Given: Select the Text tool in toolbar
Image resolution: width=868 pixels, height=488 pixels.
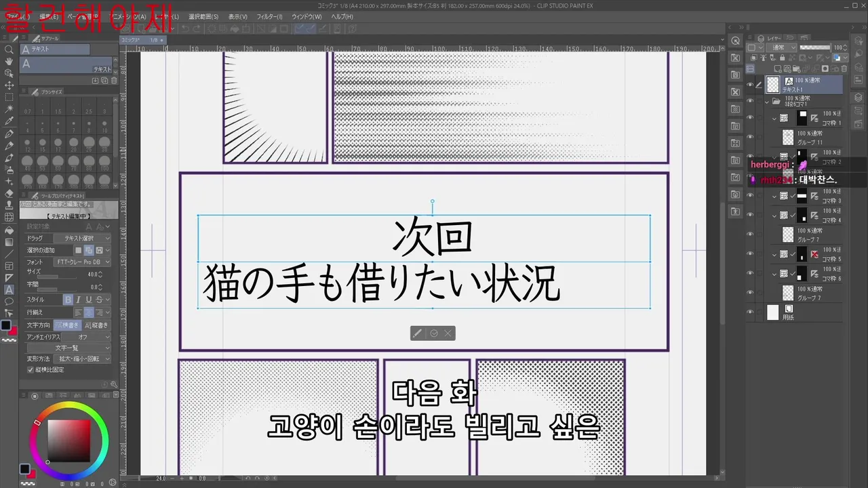Looking at the screenshot, I should (9, 289).
